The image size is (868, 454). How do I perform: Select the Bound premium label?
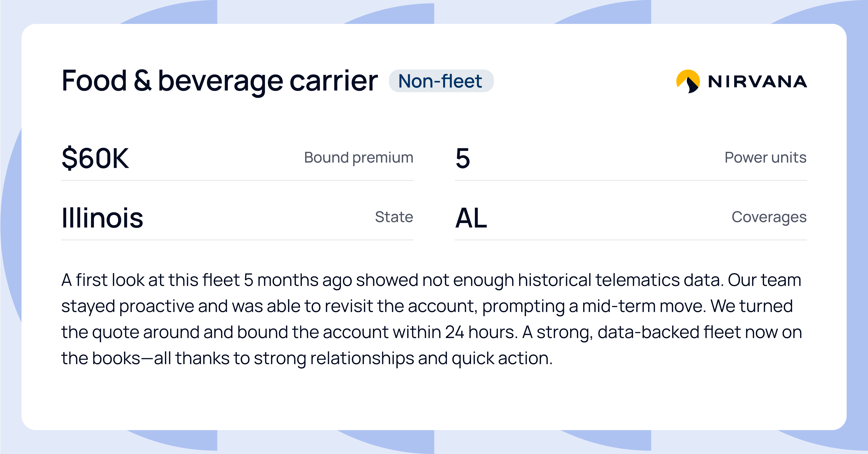pyautogui.click(x=358, y=157)
